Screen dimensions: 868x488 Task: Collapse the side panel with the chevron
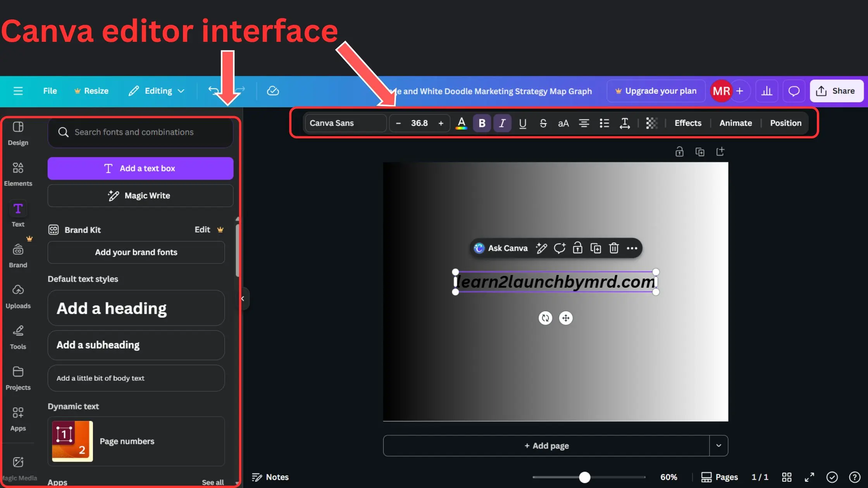pyautogui.click(x=243, y=298)
